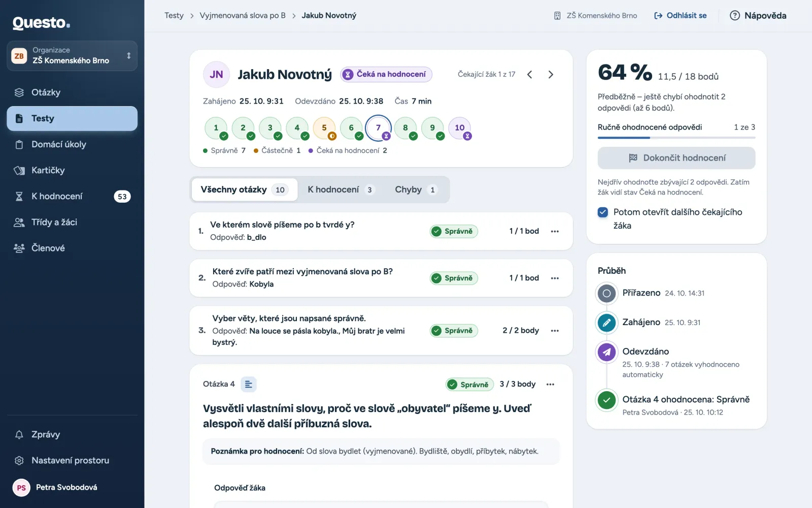Click the Odhlásit se link
The width and height of the screenshot is (812, 508).
pos(680,16)
